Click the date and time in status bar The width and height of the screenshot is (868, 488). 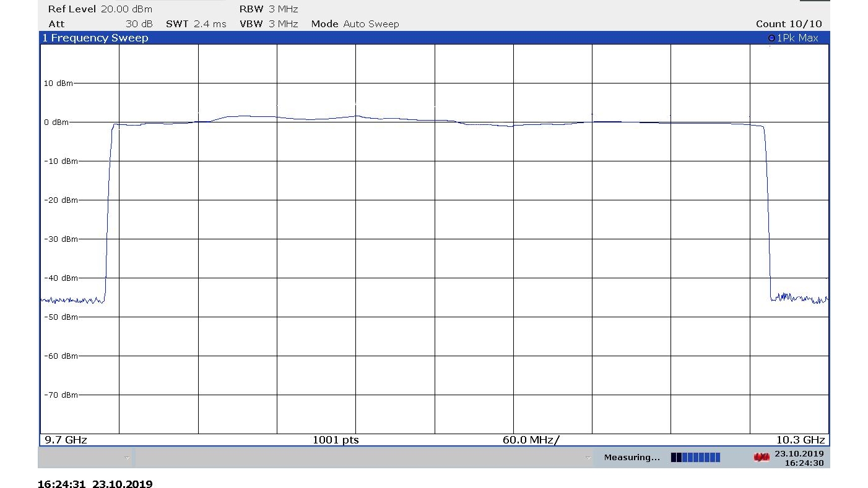tap(799, 458)
